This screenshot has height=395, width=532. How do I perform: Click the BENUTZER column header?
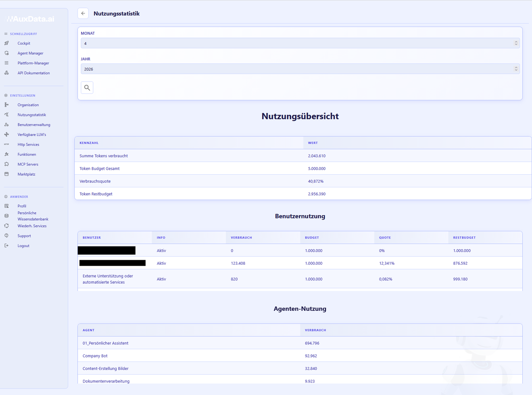92,238
